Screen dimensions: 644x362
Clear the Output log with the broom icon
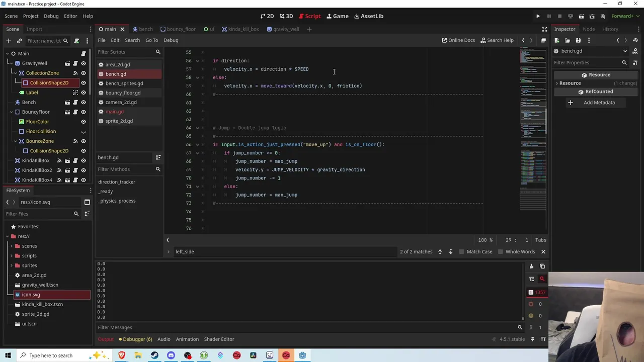click(531, 266)
